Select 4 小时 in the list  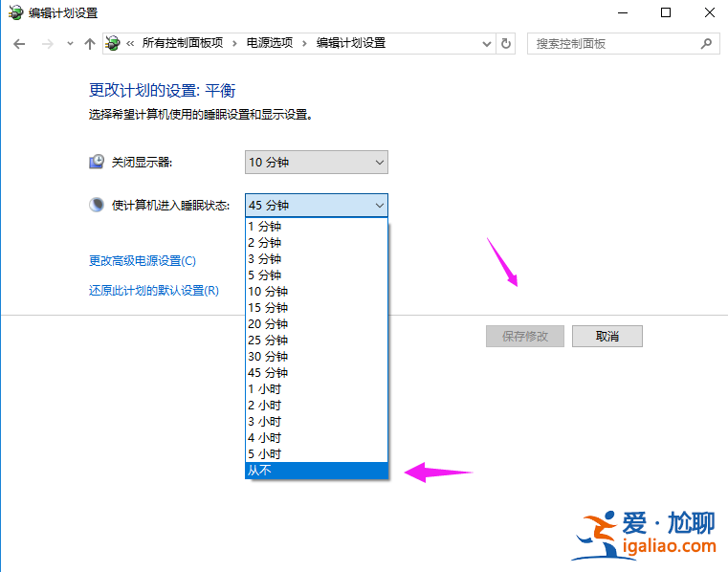pos(317,437)
